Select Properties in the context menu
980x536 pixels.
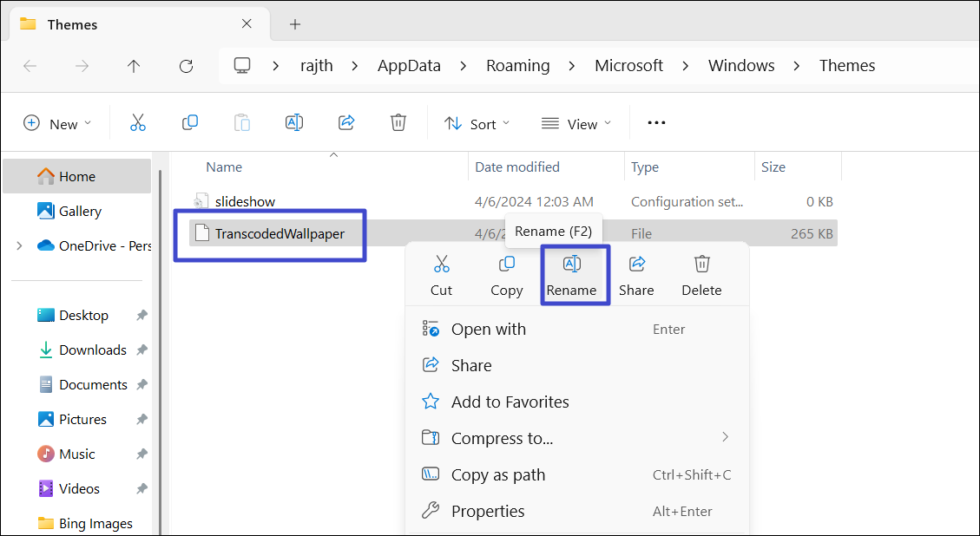(577, 511)
